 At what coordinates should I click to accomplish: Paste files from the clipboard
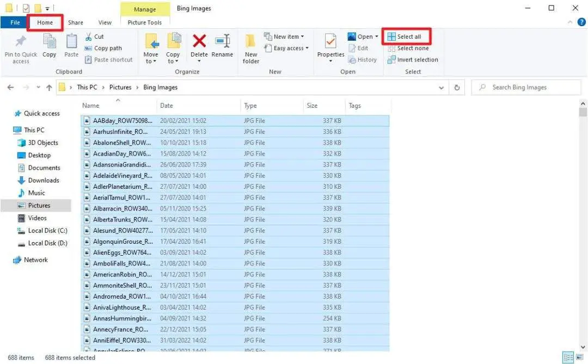click(71, 48)
